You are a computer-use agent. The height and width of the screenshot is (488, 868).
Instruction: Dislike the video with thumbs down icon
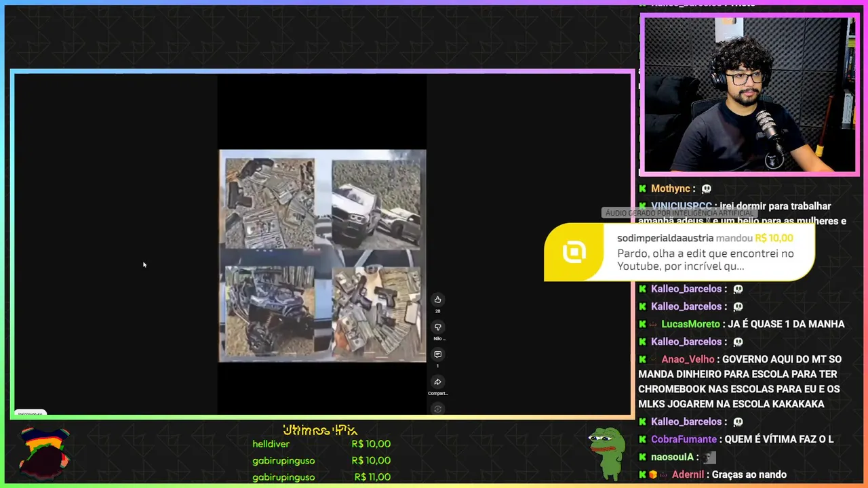point(437,327)
